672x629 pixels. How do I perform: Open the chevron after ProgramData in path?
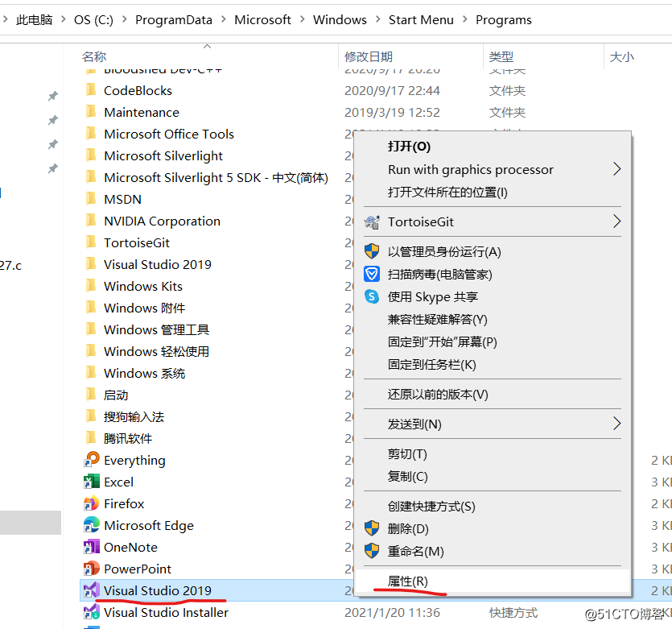click(223, 19)
